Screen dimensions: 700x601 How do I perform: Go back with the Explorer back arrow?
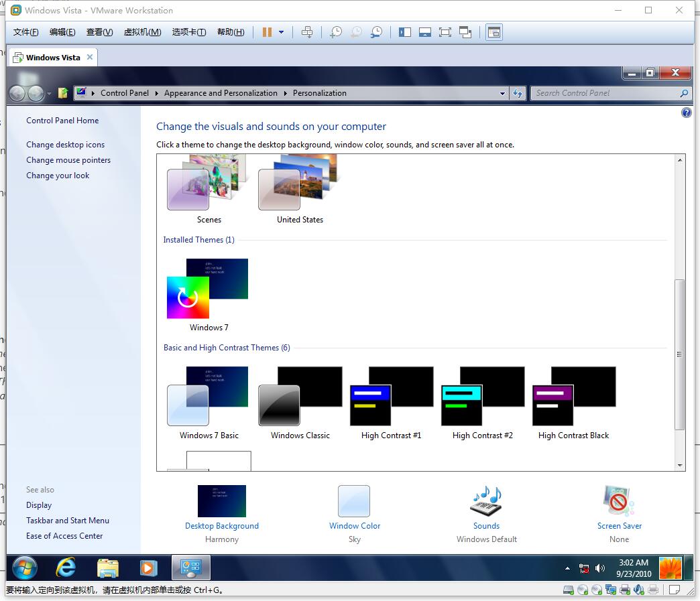pos(17,93)
